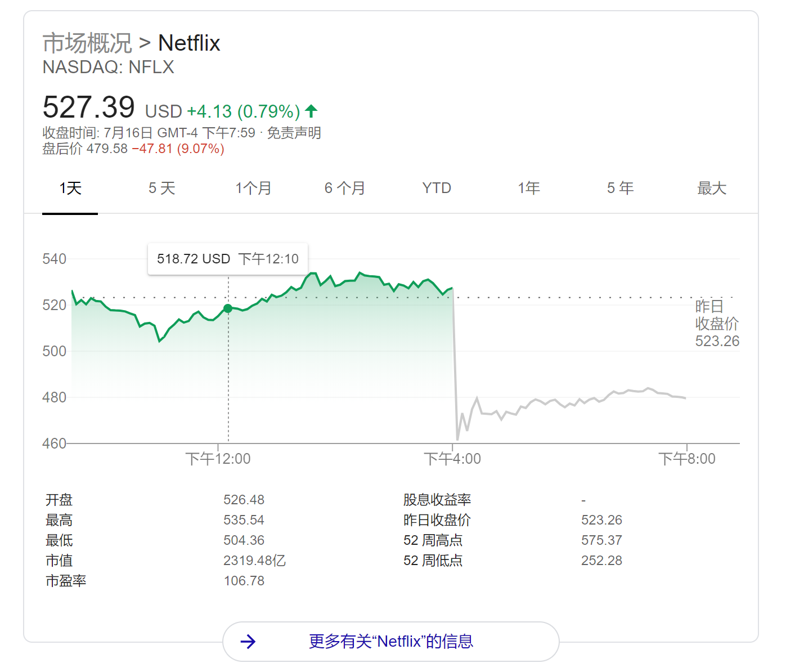The width and height of the screenshot is (795, 672).
Task: Click the green data point on chart
Action: 228,308
